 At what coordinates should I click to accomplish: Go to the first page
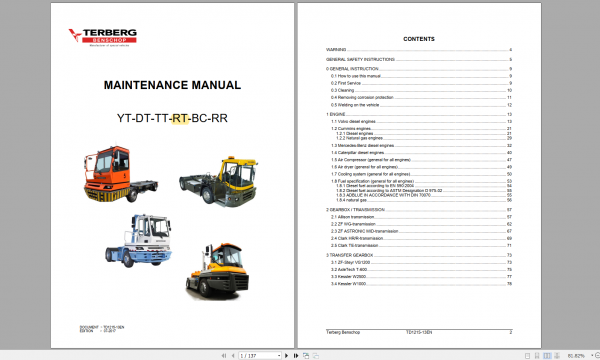(x=224, y=356)
